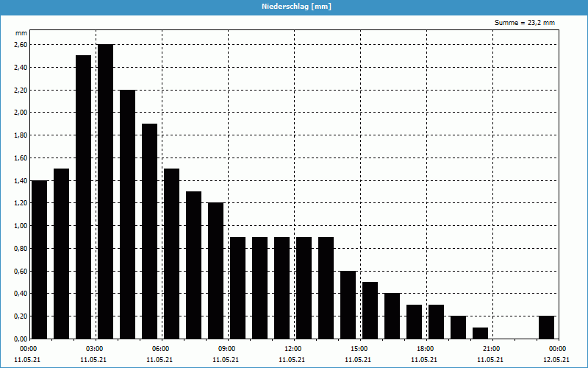The image size is (588, 368).
Task: Select the 0,90 mm bar starting at 09:00
Action: point(237,288)
